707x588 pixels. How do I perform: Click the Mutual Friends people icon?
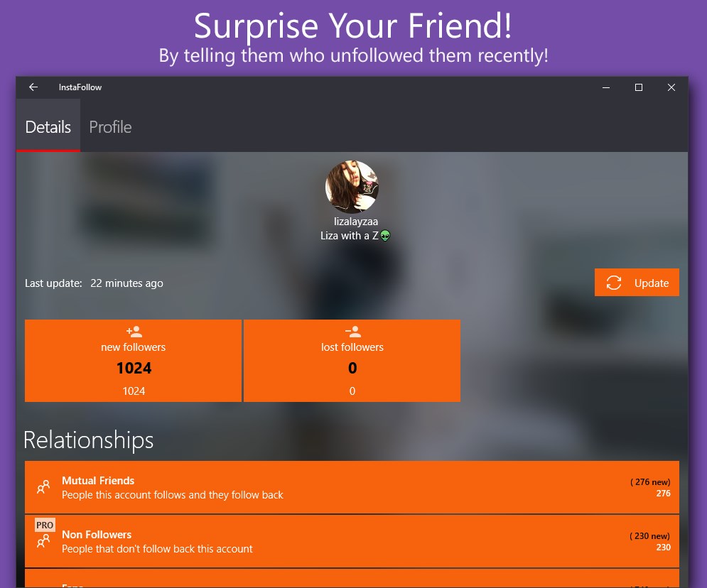pyautogui.click(x=43, y=487)
